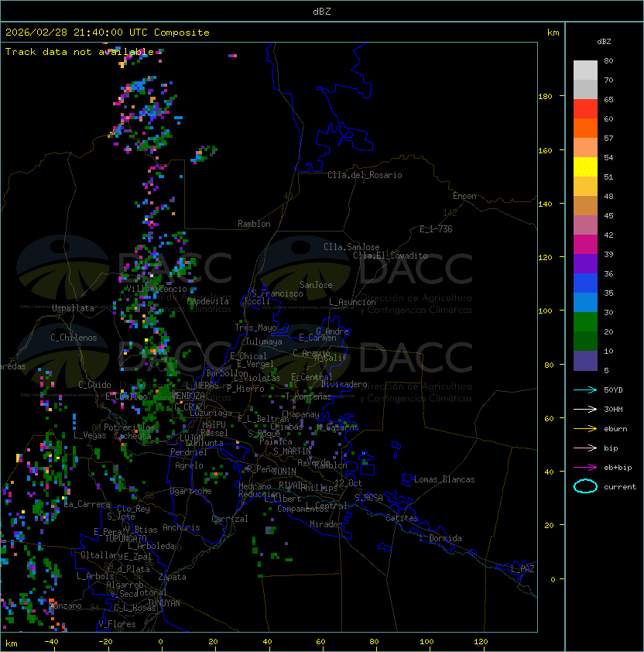Click the Perdriel map label
644x652 pixels.
pyautogui.click(x=189, y=451)
